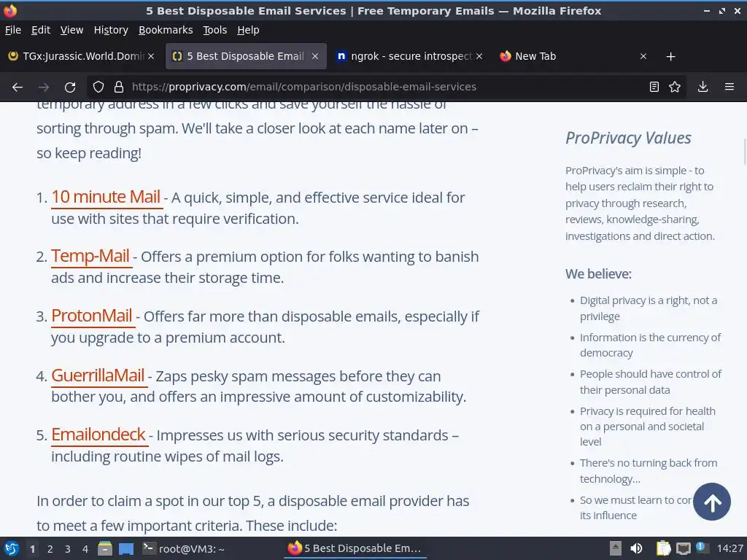Open the downloads panel
Image resolution: width=747 pixels, height=560 pixels.
703,87
